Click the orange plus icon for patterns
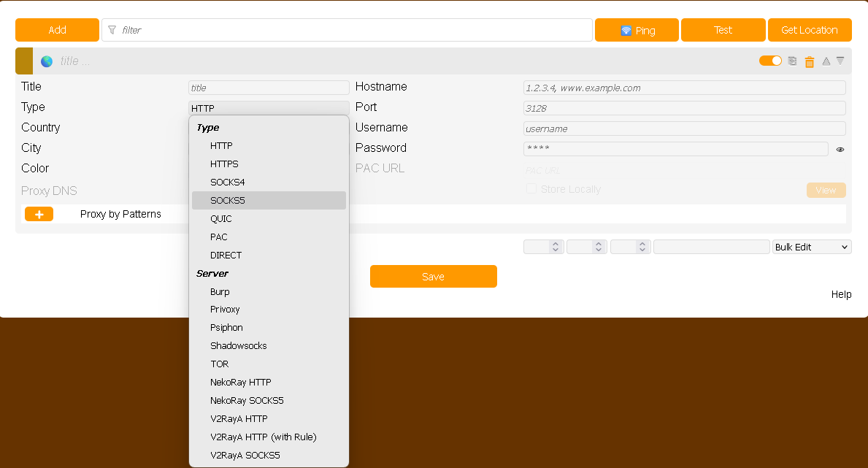Screen dimensions: 868x468 (x=39, y=214)
